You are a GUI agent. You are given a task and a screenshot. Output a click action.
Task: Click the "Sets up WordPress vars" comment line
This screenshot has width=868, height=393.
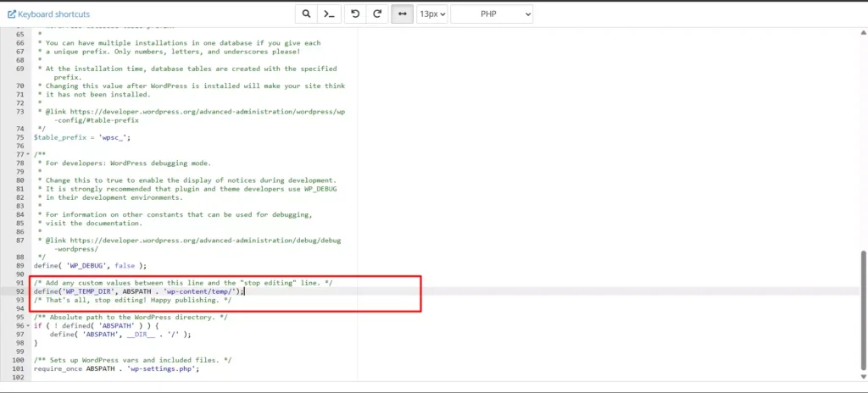(x=133, y=360)
